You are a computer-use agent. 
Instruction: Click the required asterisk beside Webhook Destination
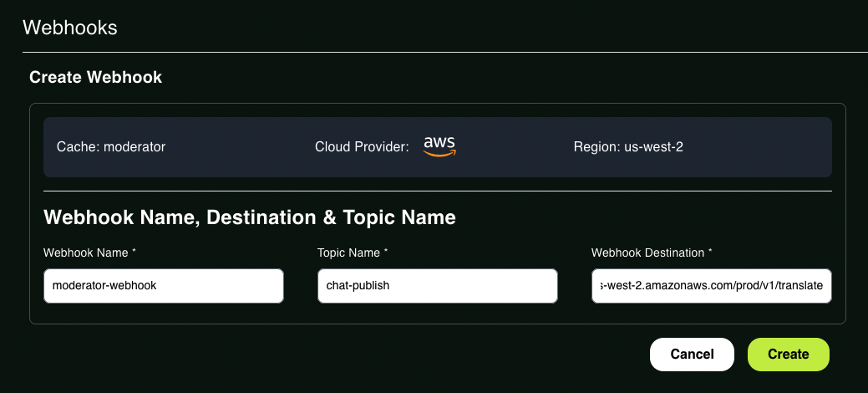click(709, 252)
